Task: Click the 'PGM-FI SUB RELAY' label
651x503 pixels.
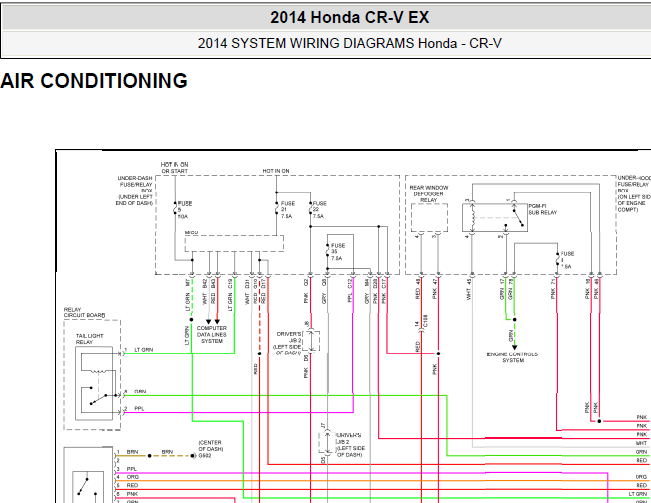Action: coord(543,209)
